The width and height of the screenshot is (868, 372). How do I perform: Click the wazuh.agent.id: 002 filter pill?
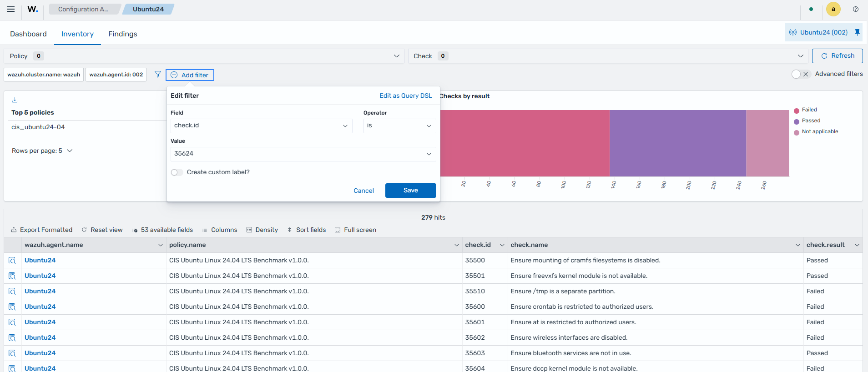coord(116,75)
